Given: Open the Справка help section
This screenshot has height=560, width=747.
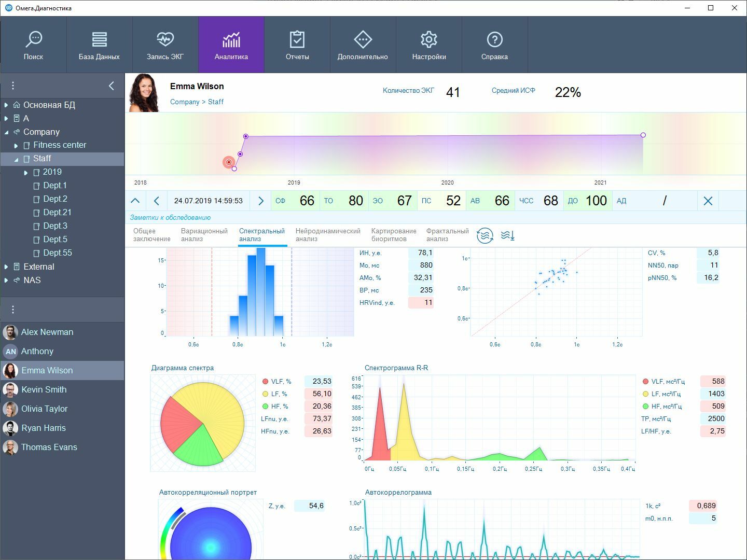Looking at the screenshot, I should 494,45.
